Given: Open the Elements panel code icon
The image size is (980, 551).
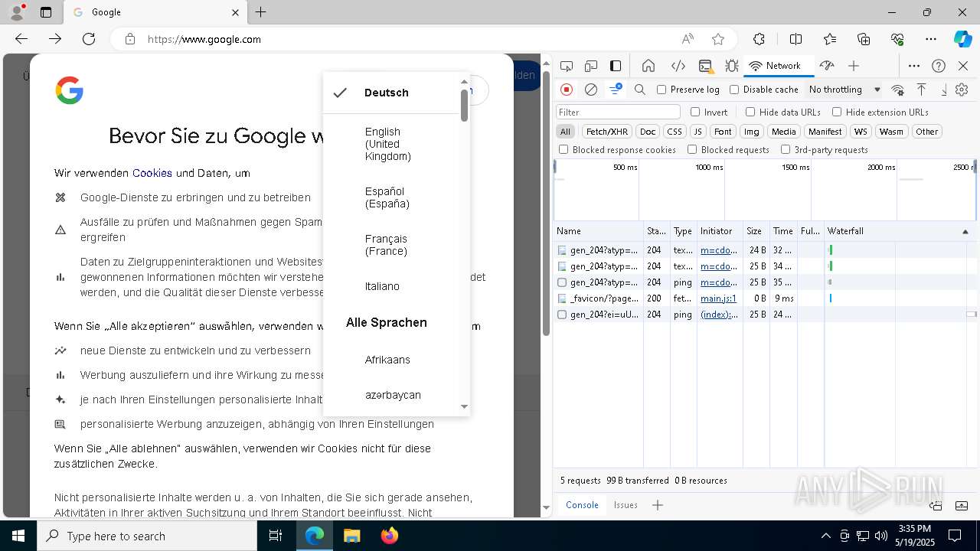Looking at the screenshot, I should 678,66.
